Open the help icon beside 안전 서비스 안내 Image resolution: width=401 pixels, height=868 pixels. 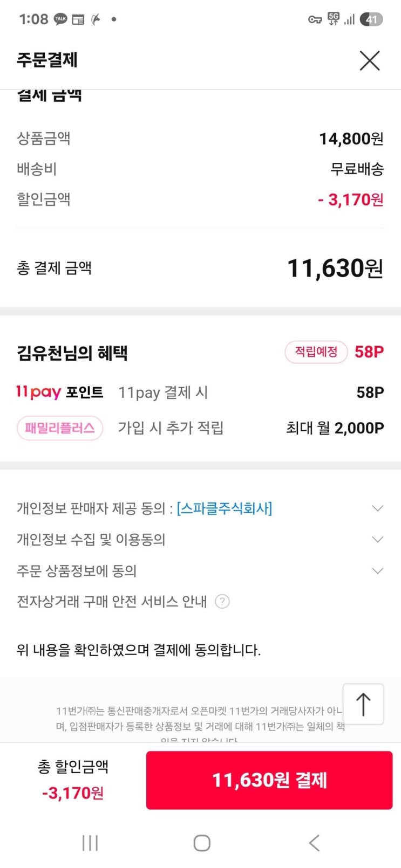[x=222, y=602]
